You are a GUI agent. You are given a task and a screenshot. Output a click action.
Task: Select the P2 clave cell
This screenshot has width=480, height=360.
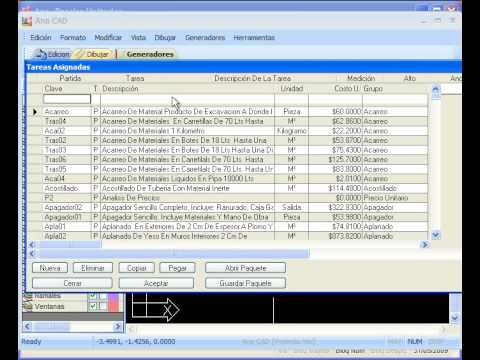[x=67, y=198]
